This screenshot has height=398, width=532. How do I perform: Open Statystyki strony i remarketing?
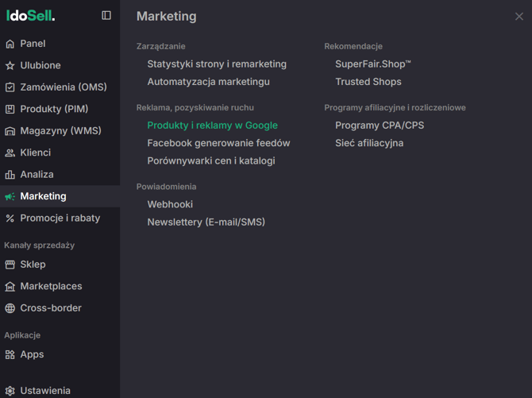(216, 64)
